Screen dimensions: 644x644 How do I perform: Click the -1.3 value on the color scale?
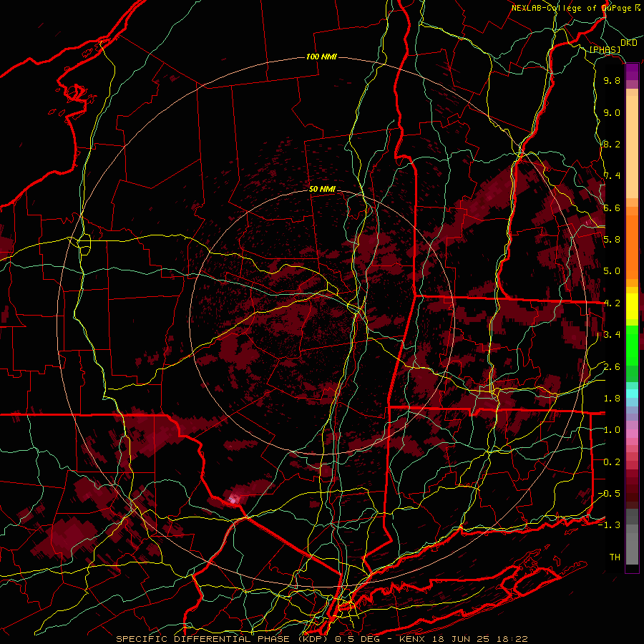pos(609,525)
